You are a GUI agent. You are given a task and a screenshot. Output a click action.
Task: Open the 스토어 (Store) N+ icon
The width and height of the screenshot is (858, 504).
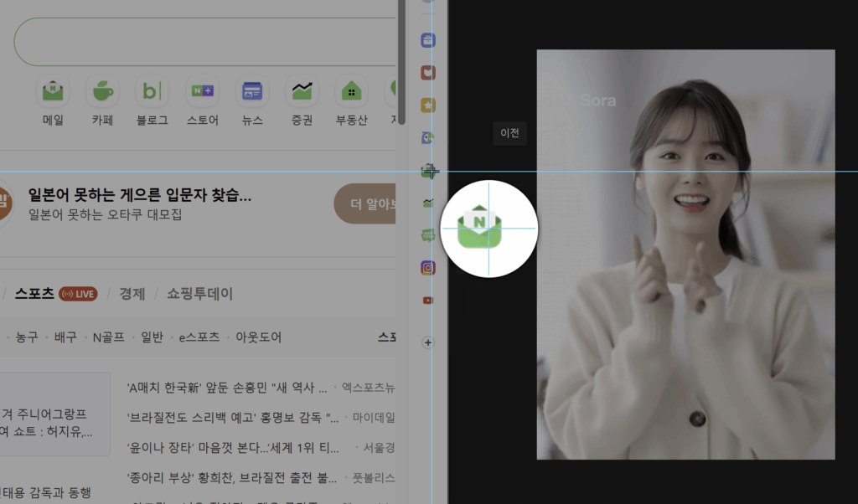[202, 90]
